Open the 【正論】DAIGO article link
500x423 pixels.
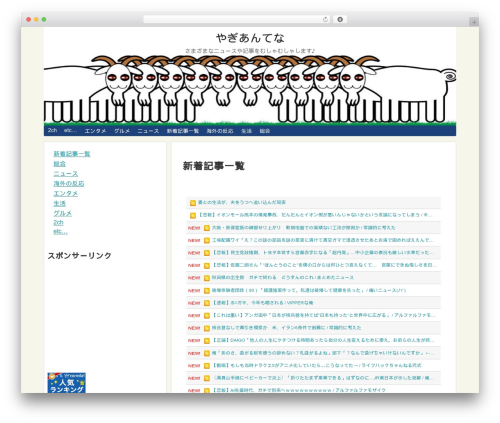pyautogui.click(x=323, y=340)
